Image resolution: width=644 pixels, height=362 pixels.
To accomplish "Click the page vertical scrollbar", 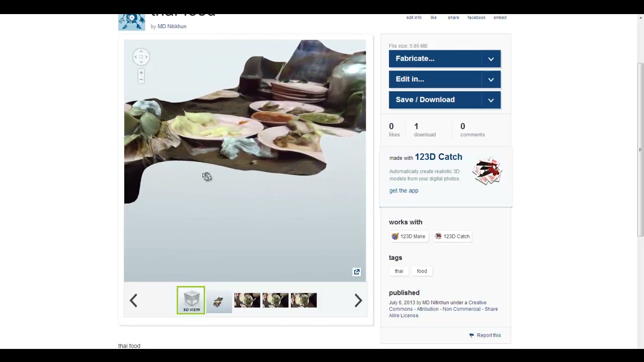I will [x=640, y=150].
